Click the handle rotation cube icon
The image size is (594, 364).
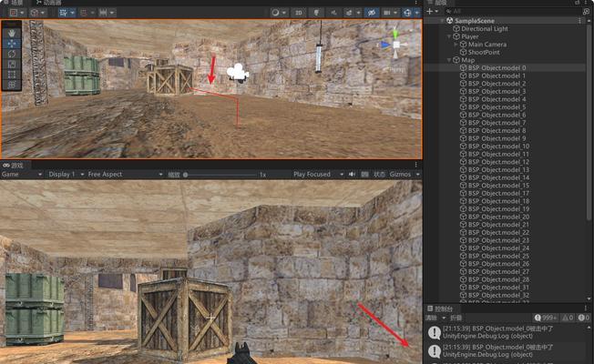[x=35, y=13]
